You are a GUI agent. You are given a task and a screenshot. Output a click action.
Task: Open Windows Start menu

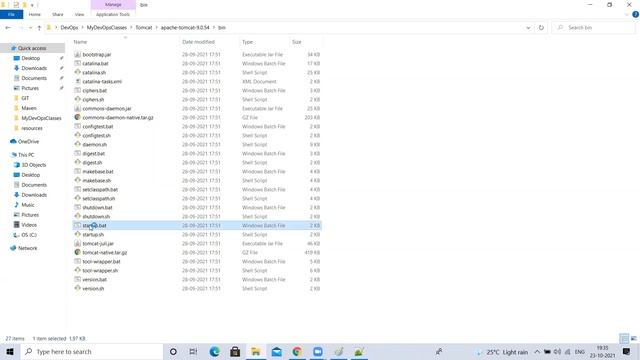pyautogui.click(x=10, y=351)
